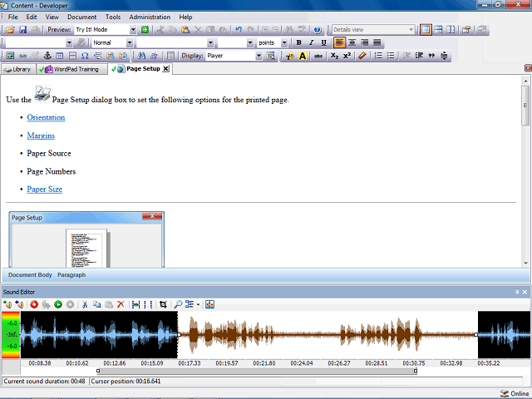532x399 pixels.
Task: Launch preview with the green arrow icon
Action: click(x=145, y=30)
